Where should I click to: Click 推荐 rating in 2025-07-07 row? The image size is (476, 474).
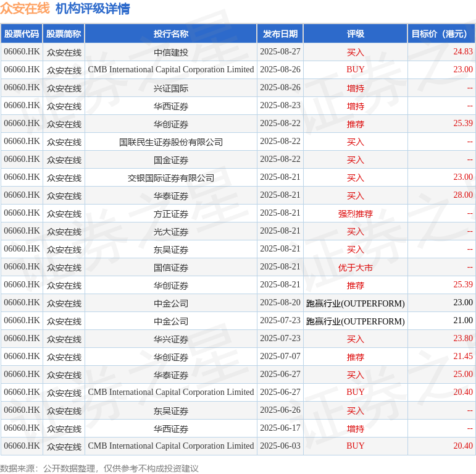[356, 357]
